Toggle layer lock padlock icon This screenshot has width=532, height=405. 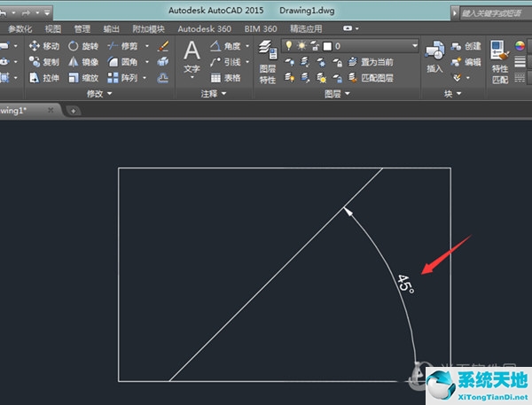pyautogui.click(x=314, y=45)
